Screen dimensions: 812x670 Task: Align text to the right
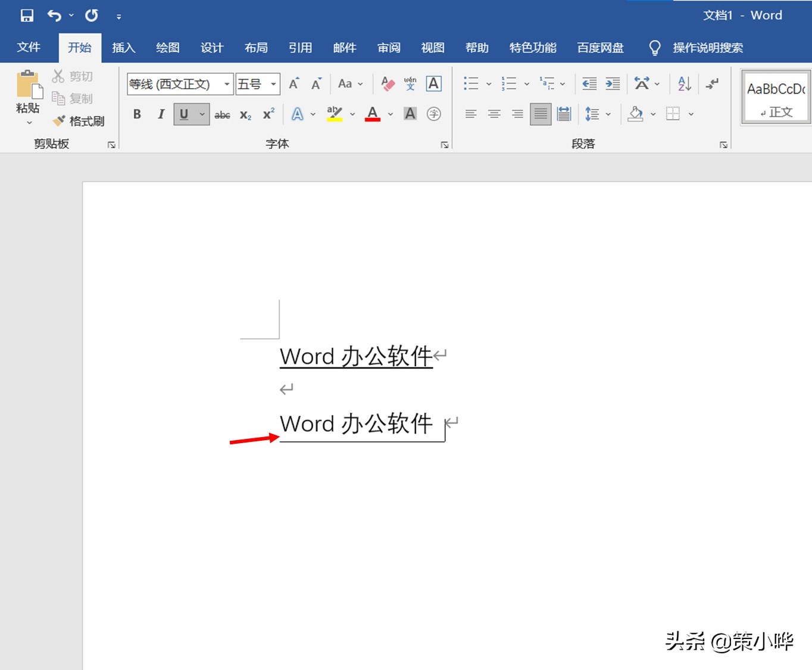point(517,114)
